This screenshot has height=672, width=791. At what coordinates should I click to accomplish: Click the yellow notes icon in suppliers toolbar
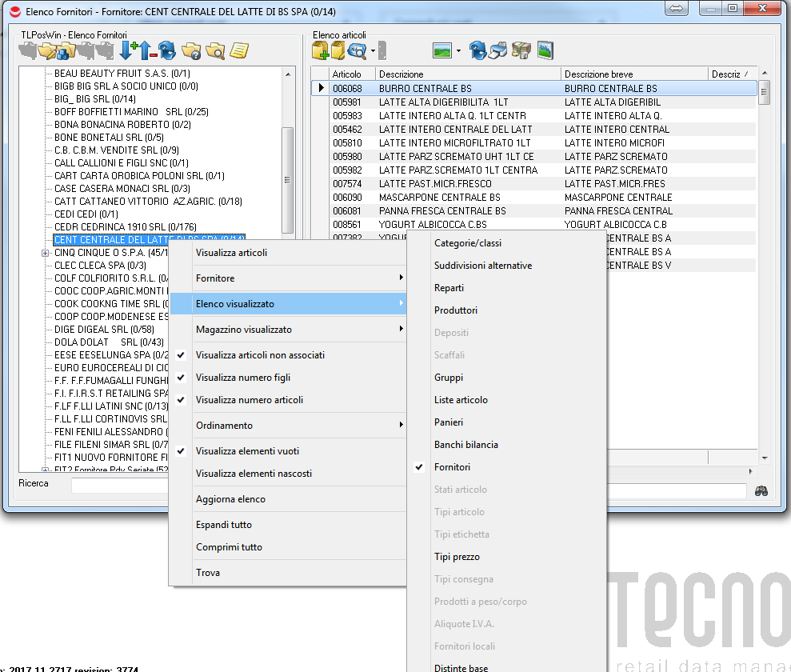click(x=238, y=52)
